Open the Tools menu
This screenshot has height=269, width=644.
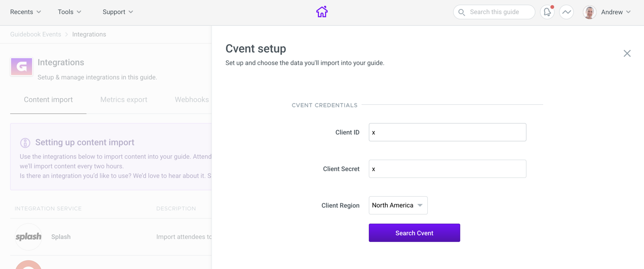[69, 12]
